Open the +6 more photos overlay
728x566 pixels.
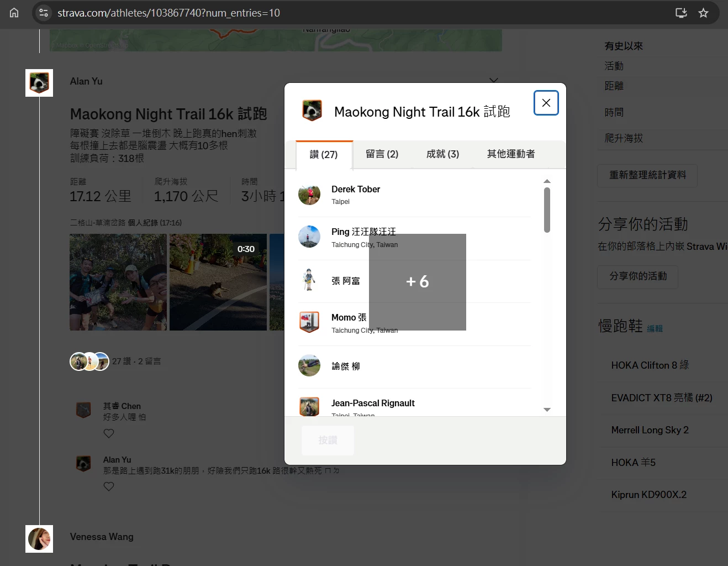[x=418, y=282]
